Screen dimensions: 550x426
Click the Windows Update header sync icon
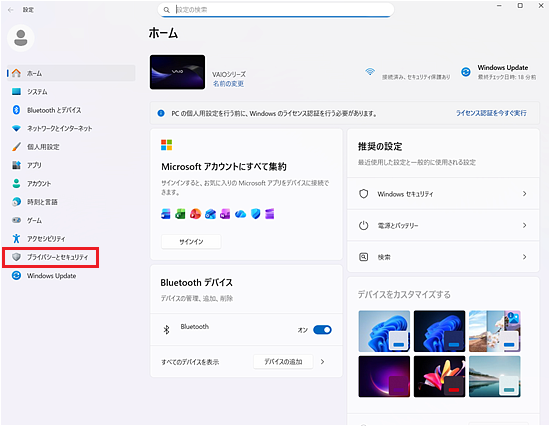466,72
